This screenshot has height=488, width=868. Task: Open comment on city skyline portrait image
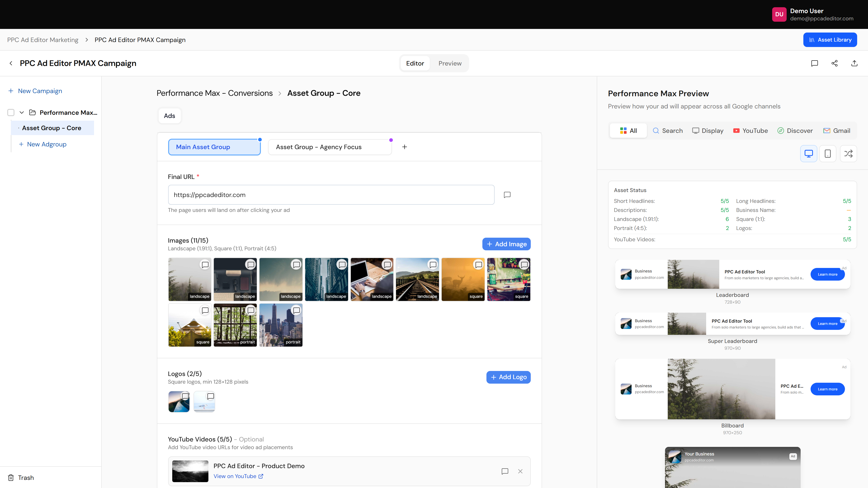click(x=296, y=310)
